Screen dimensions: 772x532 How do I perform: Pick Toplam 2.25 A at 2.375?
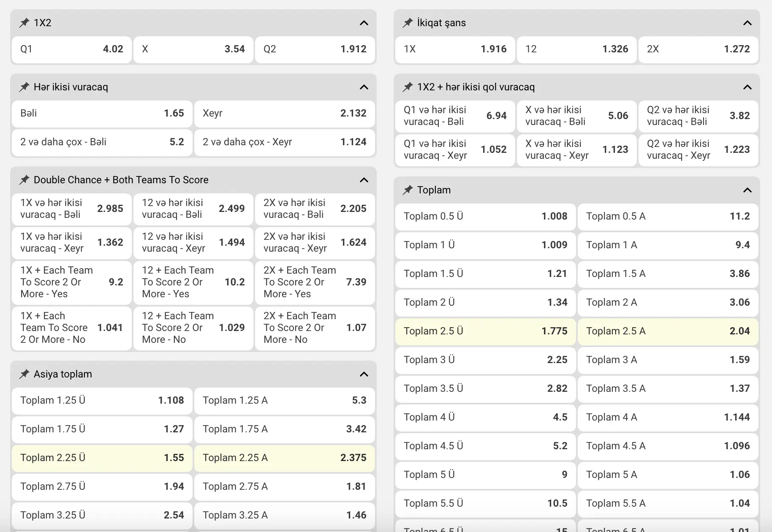[x=285, y=458]
